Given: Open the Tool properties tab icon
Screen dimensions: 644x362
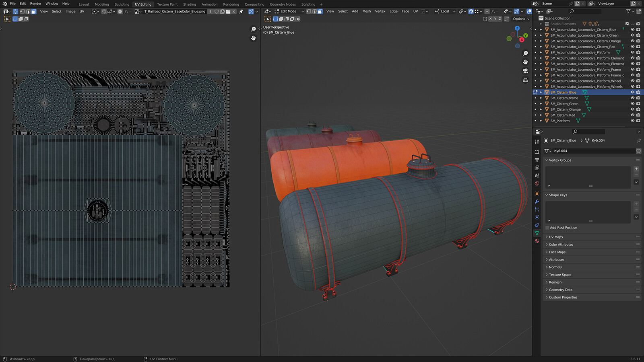Looking at the screenshot, I should coord(537,142).
